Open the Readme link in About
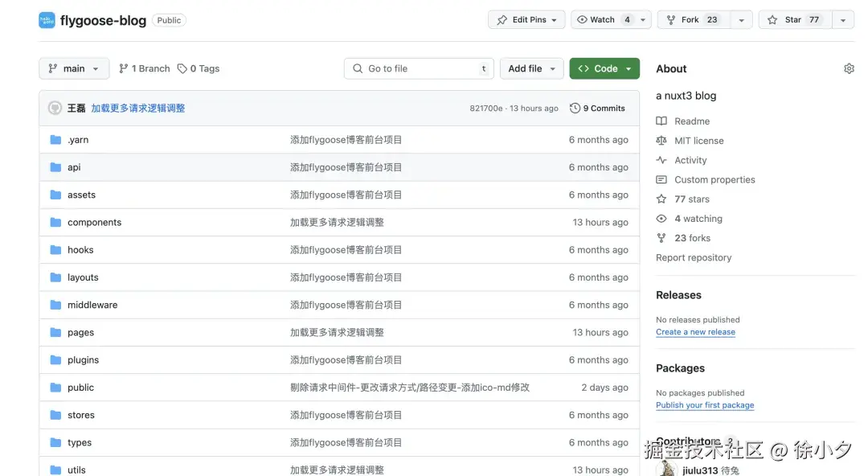Image resolution: width=868 pixels, height=476 pixels. [692, 121]
